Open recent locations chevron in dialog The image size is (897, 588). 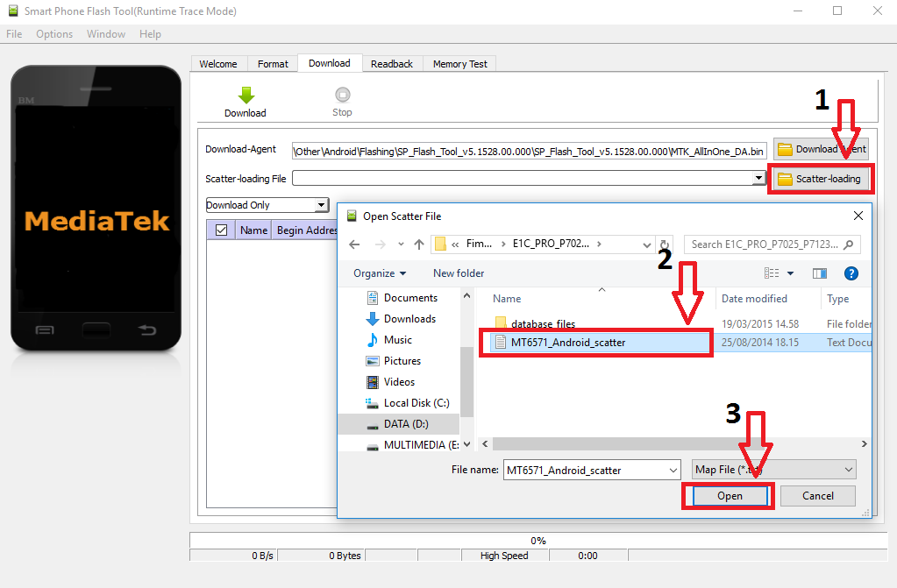click(401, 244)
